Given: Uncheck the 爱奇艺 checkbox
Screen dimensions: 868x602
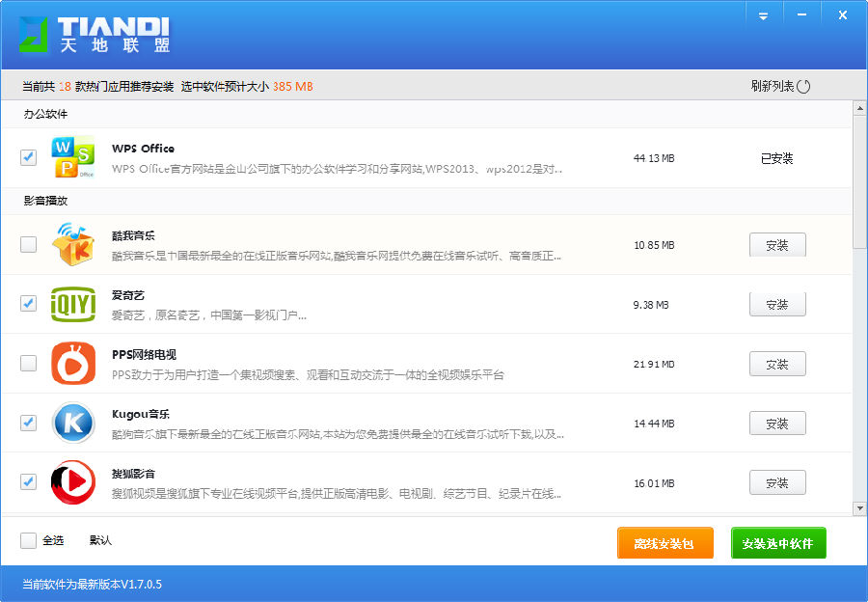Looking at the screenshot, I should [28, 304].
